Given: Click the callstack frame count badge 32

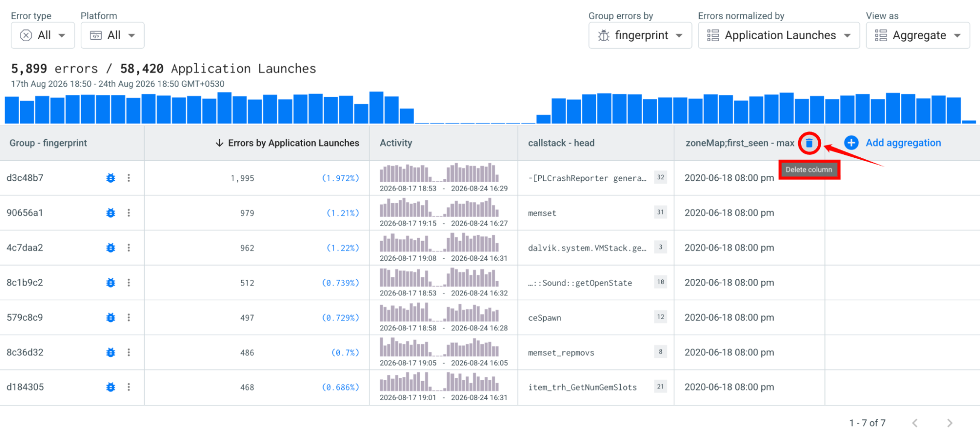Looking at the screenshot, I should [660, 177].
